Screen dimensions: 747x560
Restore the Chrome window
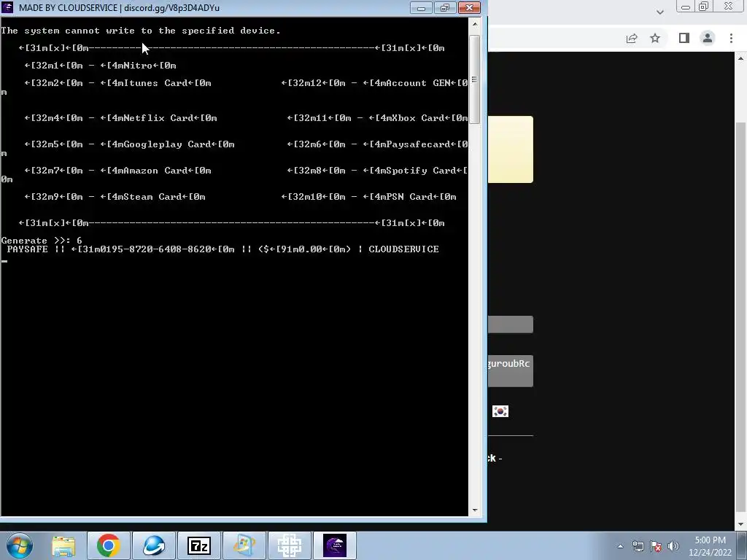pyautogui.click(x=704, y=6)
